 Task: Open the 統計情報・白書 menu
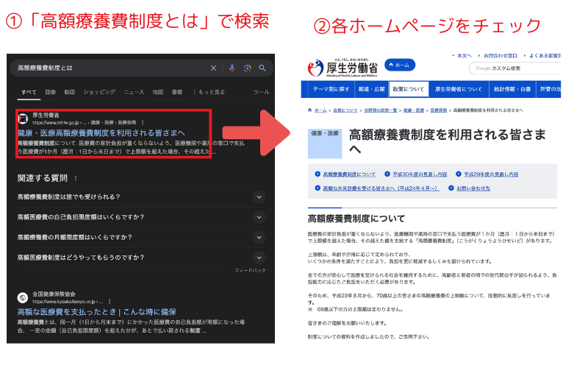click(x=512, y=89)
